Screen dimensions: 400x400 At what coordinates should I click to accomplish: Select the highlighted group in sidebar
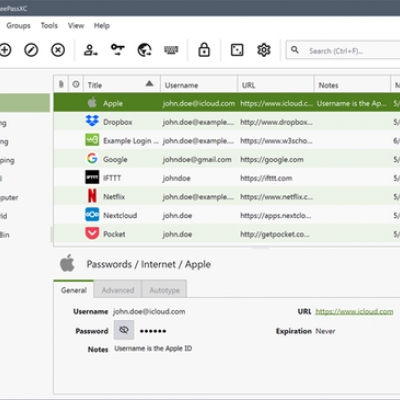click(x=25, y=102)
